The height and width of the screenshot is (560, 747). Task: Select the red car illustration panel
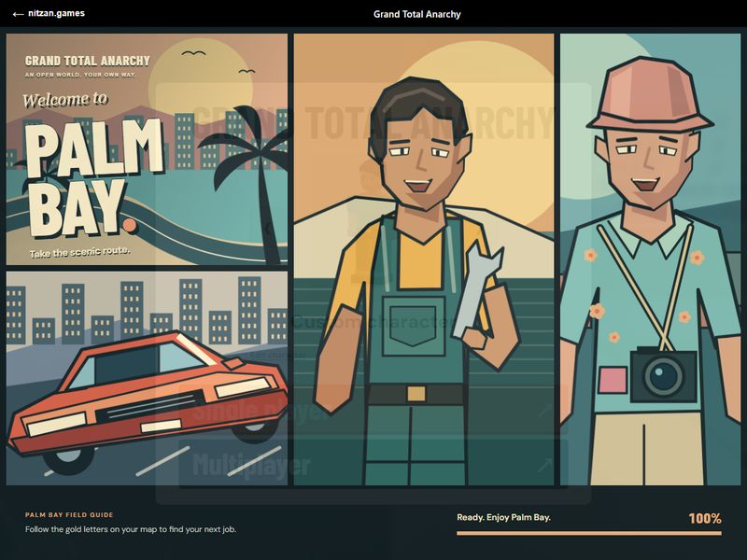[x=147, y=379]
